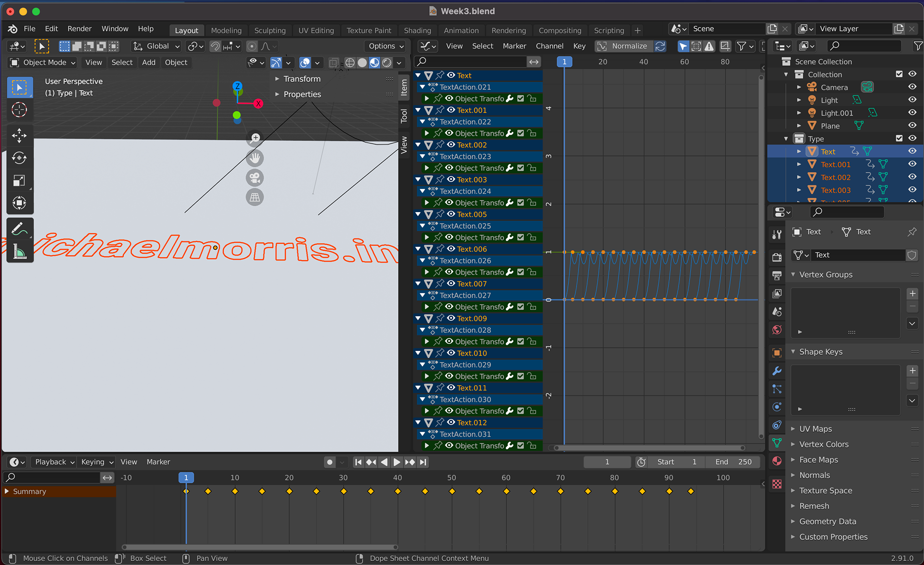Open the Object Data properties tab
Image resolution: width=924 pixels, height=565 pixels.
pos(777,443)
